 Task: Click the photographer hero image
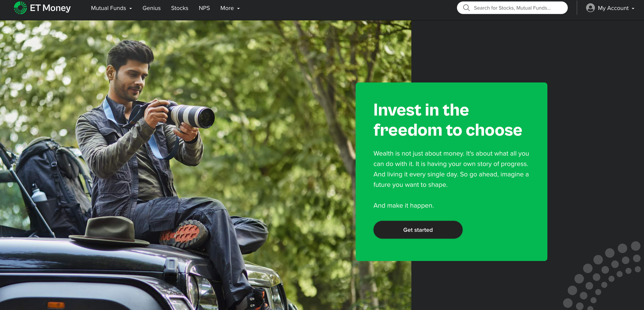(205, 165)
